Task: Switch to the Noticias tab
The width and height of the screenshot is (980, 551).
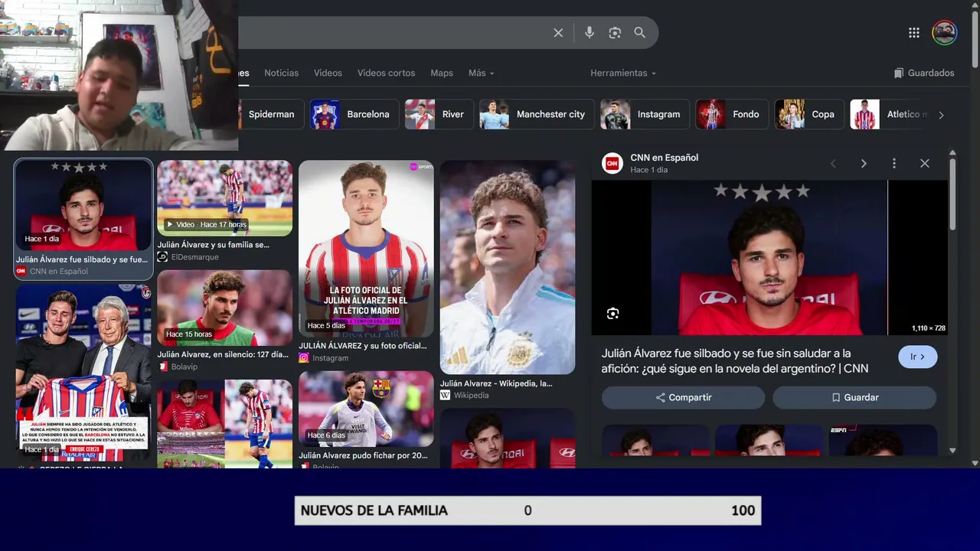Action: [x=282, y=73]
